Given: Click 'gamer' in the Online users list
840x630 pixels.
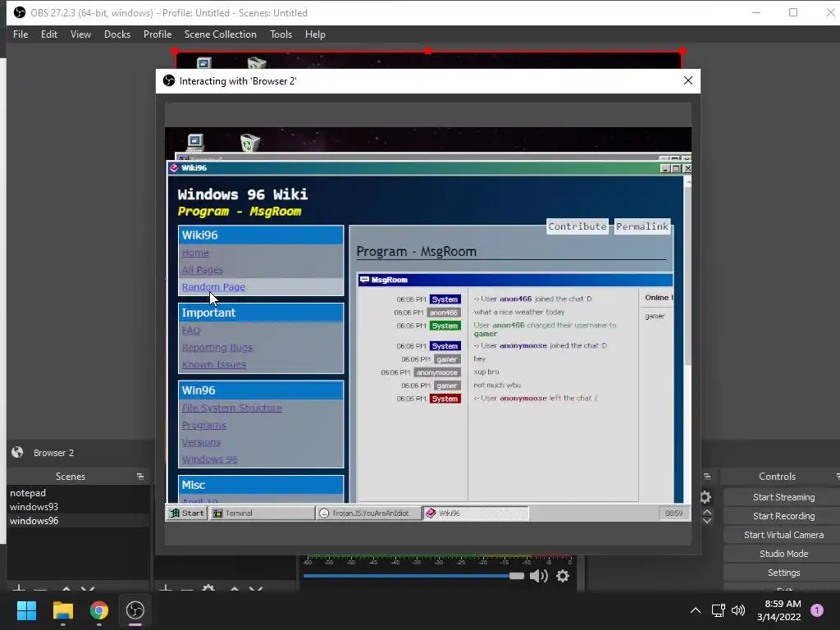Looking at the screenshot, I should click(x=655, y=316).
